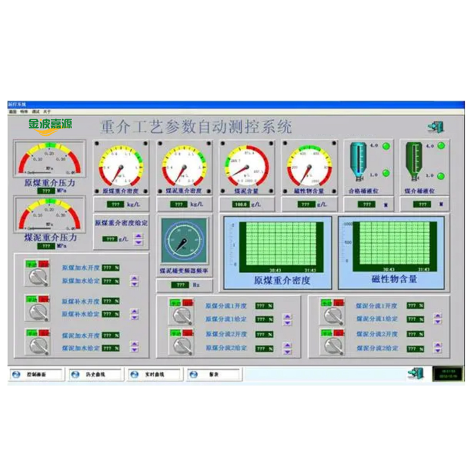
Task: Click the 合格桶液位 tank icon
Action: pyautogui.click(x=358, y=160)
